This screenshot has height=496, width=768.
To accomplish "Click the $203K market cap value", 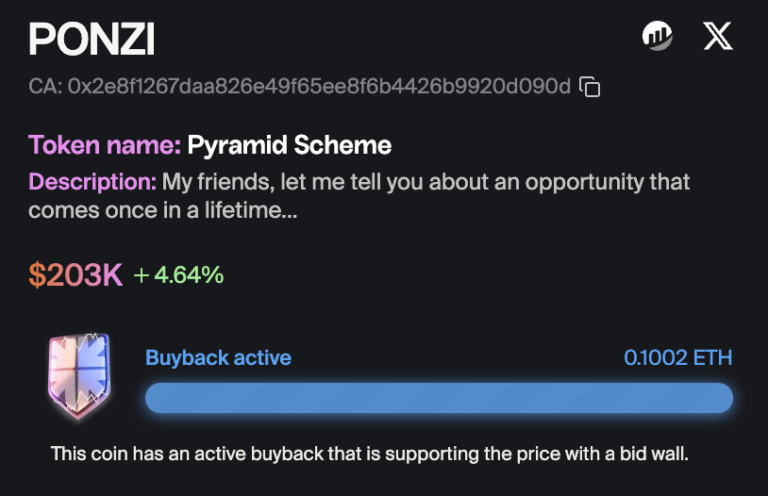I will click(75, 275).
